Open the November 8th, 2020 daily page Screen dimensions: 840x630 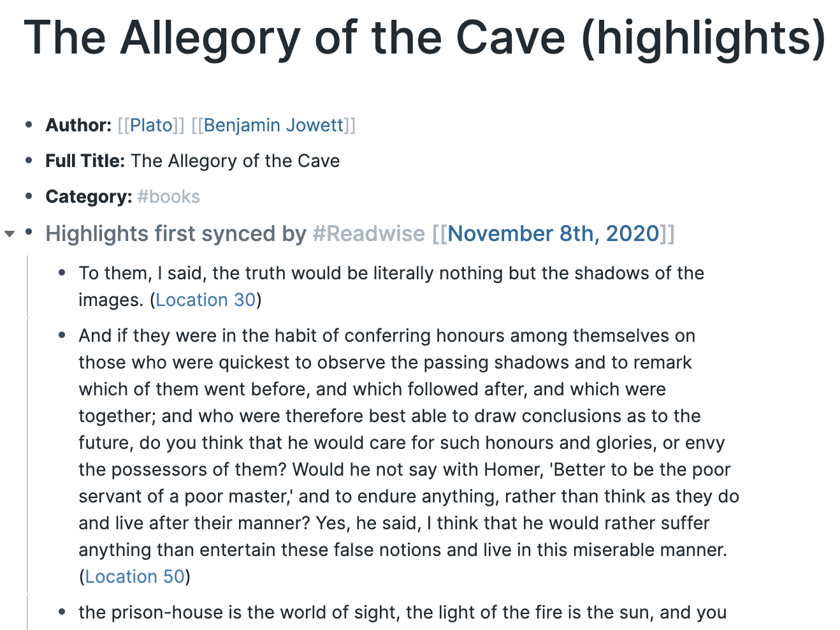(553, 233)
